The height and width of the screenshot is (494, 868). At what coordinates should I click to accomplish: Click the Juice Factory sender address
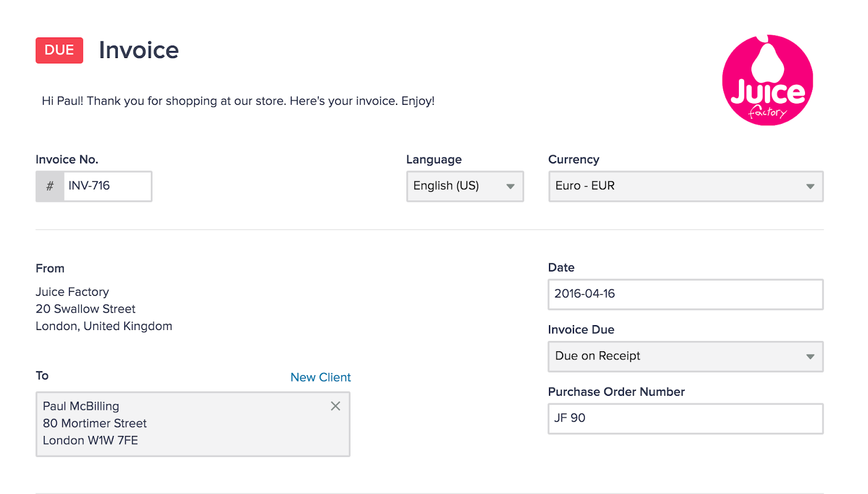click(x=104, y=309)
